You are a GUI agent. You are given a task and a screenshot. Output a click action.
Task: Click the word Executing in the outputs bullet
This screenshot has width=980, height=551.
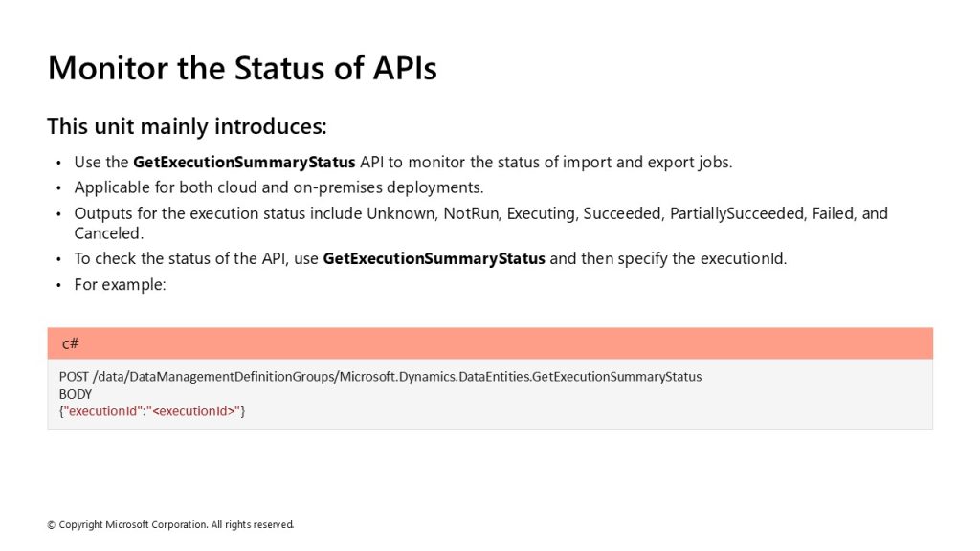pos(541,213)
